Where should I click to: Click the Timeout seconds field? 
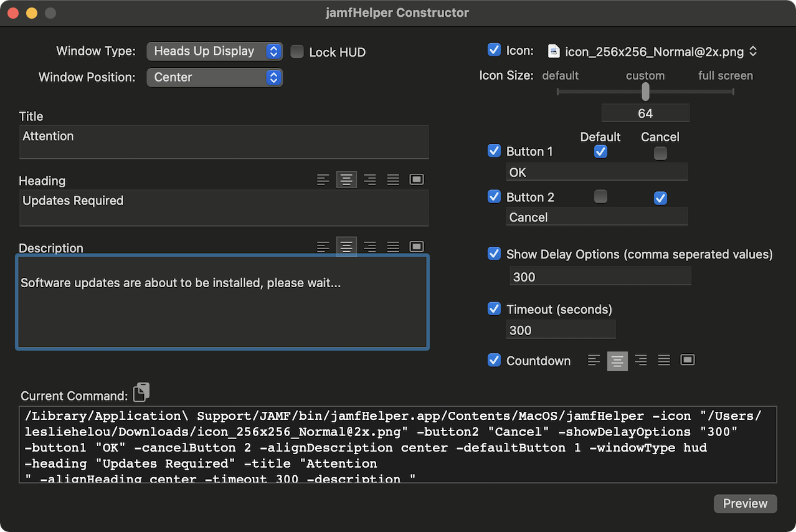pyautogui.click(x=561, y=330)
